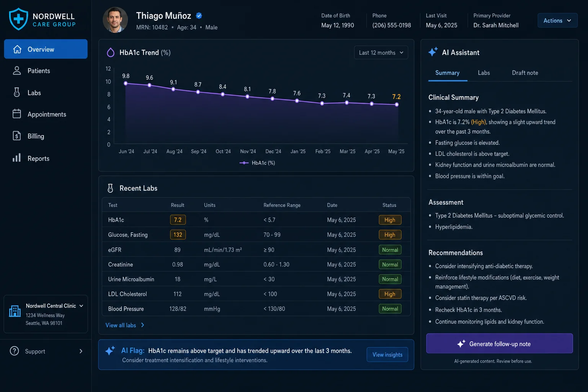Click the Creatinine reference range 0.60 - 1.30
The height and width of the screenshot is (392, 588).
(276, 265)
